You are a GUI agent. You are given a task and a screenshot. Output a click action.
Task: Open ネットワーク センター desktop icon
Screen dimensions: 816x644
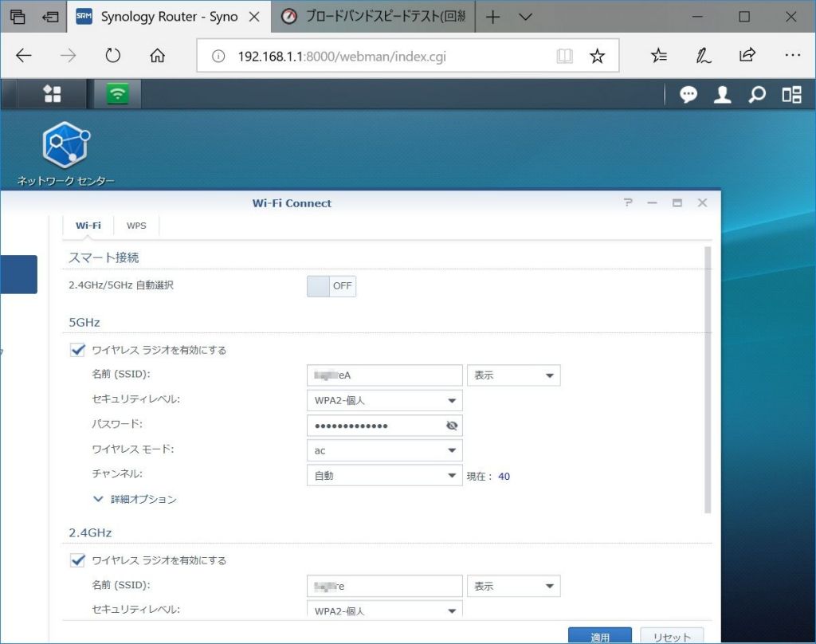[x=65, y=154]
